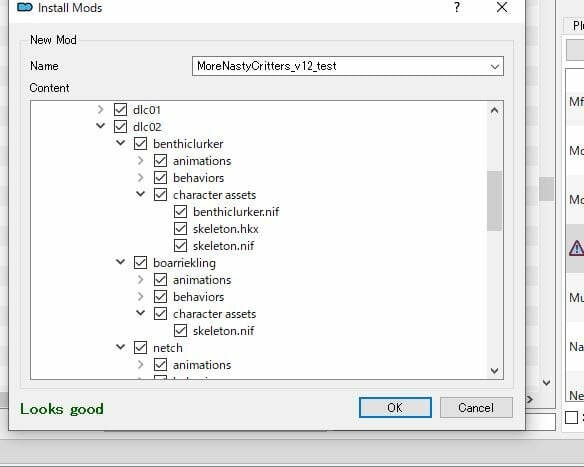Expand netch animations node

click(x=140, y=365)
